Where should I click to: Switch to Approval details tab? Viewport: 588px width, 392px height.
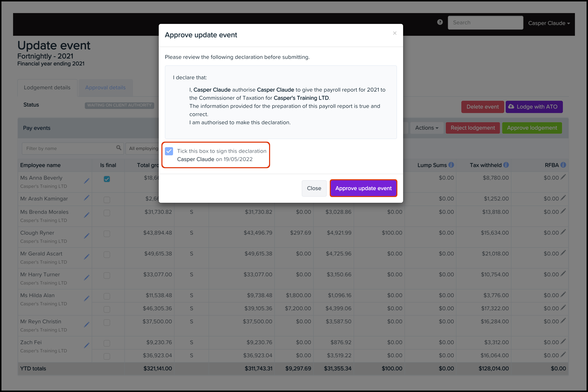click(105, 87)
